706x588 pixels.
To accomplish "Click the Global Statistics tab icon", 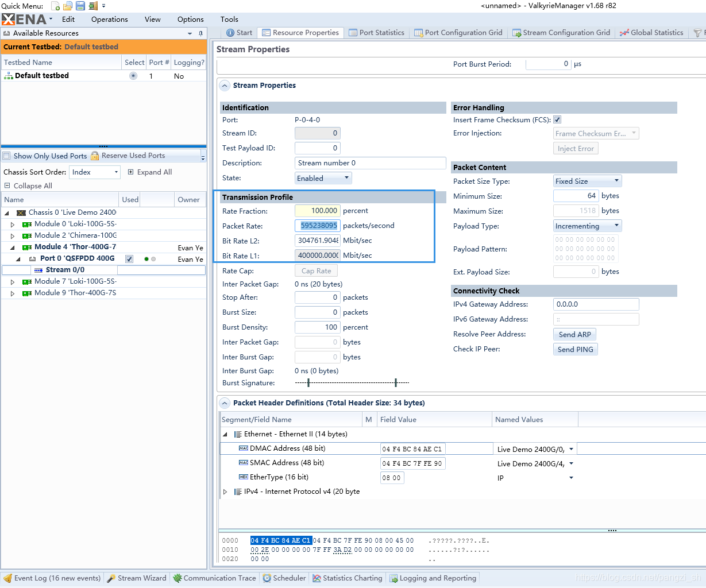I will (x=624, y=33).
